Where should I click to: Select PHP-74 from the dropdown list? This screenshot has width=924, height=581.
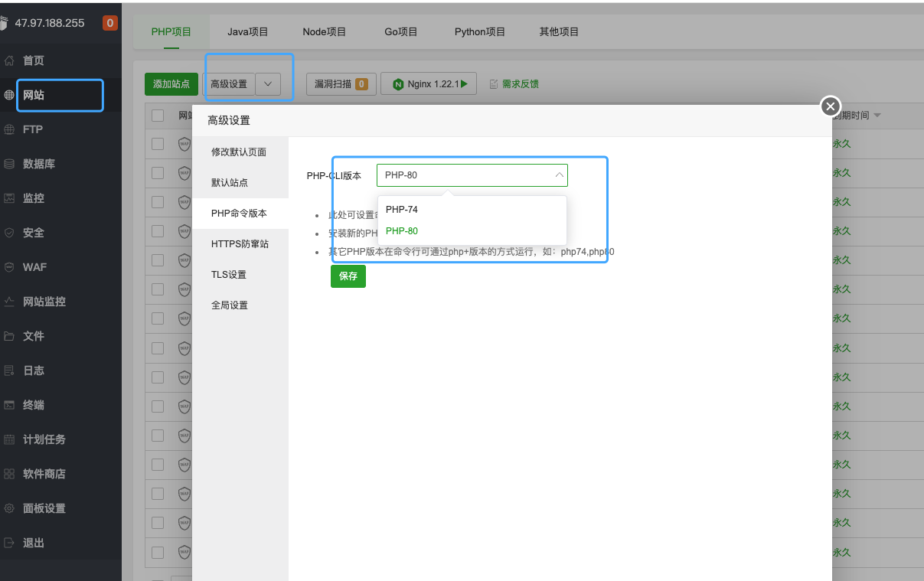point(402,209)
